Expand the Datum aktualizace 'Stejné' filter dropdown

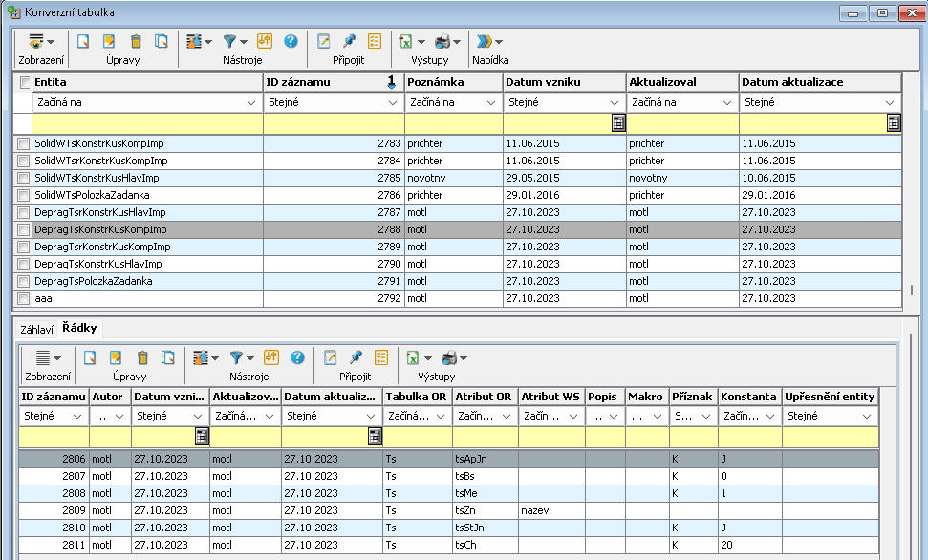(x=890, y=103)
